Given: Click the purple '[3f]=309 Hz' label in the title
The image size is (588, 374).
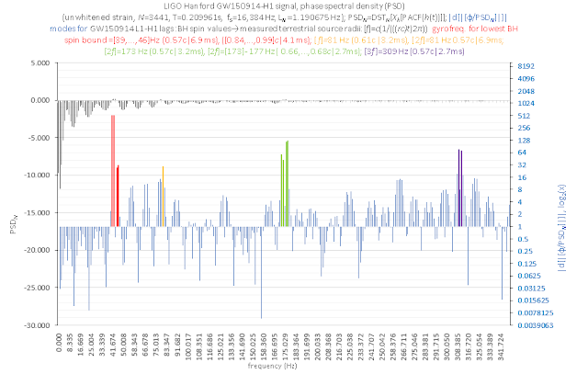Looking at the screenshot, I should point(387,51).
